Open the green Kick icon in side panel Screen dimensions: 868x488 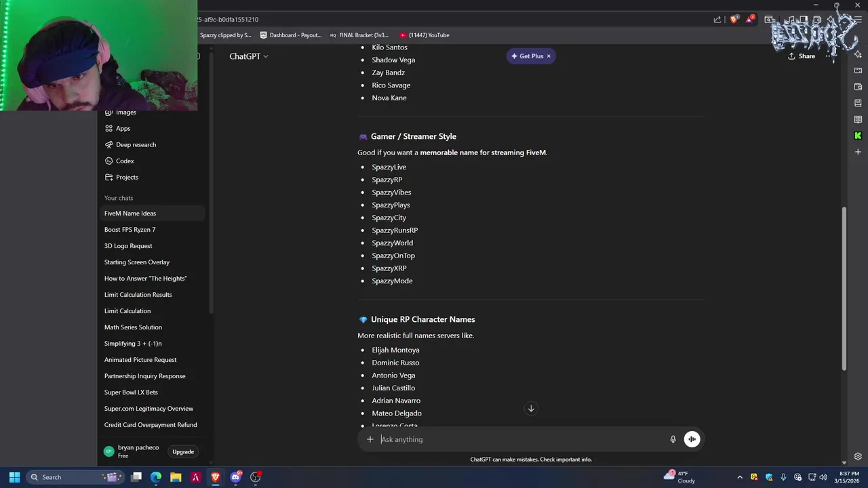pyautogui.click(x=858, y=136)
